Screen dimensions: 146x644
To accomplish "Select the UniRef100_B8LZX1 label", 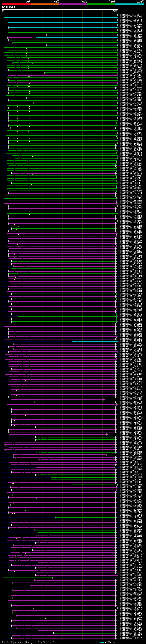I will [131, 213].
